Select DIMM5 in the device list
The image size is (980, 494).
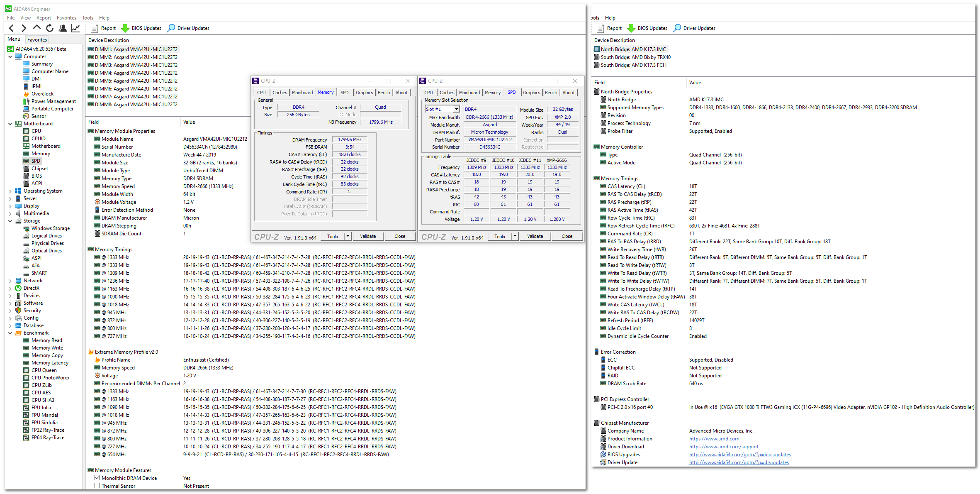click(133, 81)
